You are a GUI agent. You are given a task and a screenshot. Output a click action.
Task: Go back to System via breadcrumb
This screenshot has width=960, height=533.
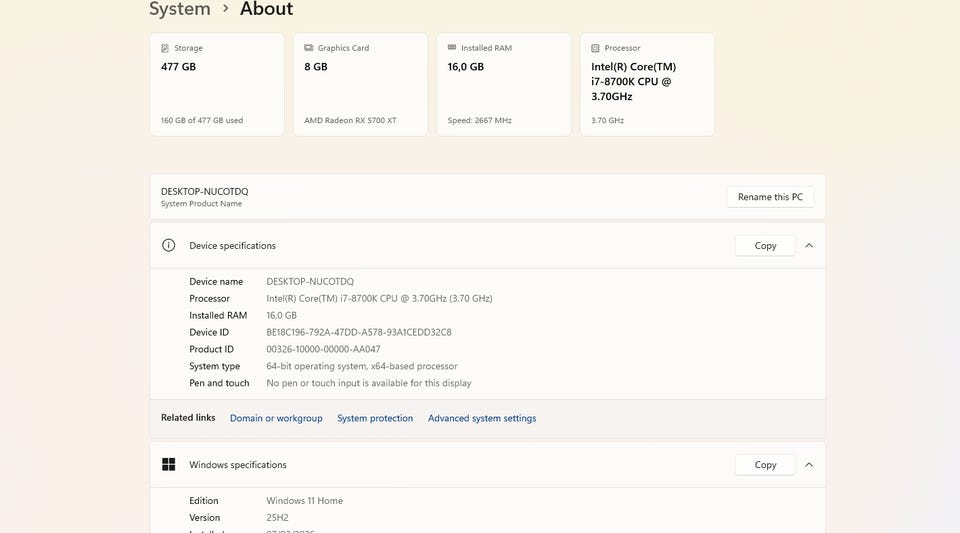click(x=180, y=9)
